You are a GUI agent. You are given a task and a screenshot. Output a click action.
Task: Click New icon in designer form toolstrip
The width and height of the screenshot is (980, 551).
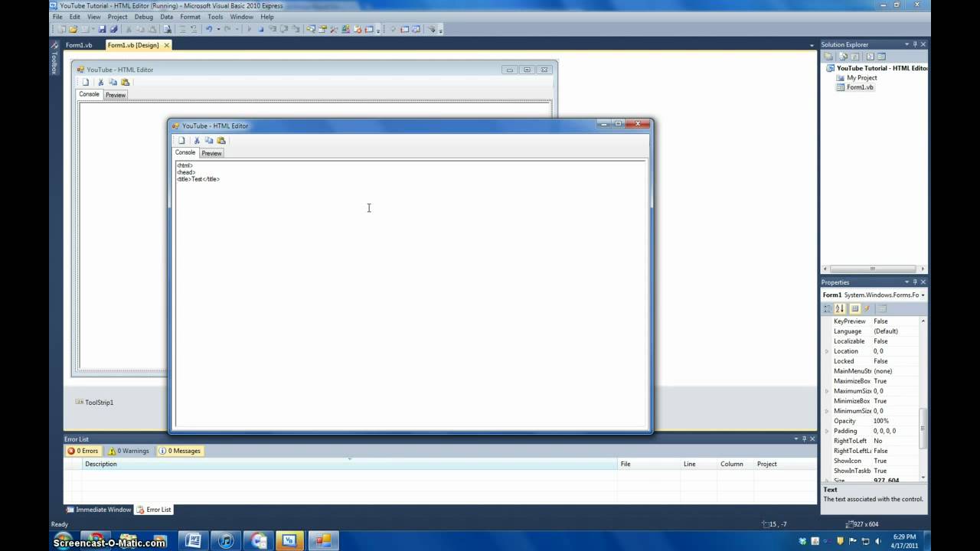click(86, 82)
